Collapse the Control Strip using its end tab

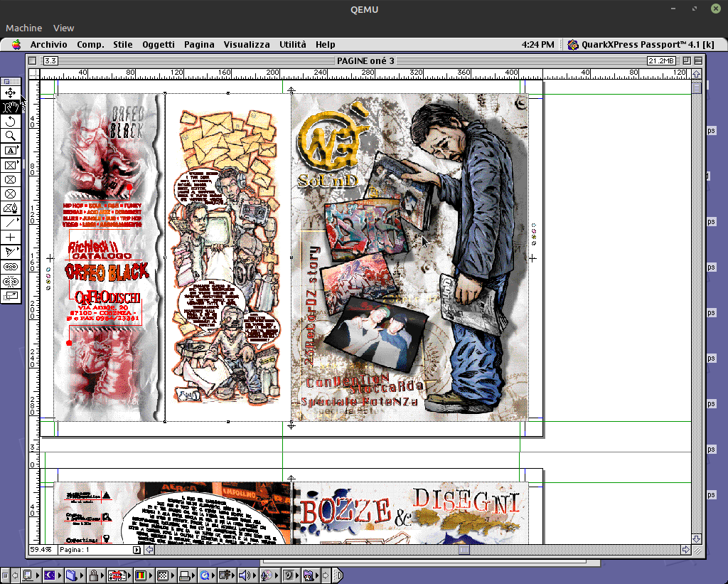[338, 575]
